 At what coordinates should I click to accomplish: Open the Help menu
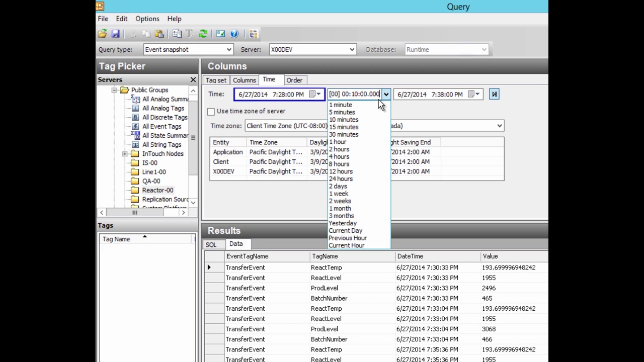[x=174, y=19]
